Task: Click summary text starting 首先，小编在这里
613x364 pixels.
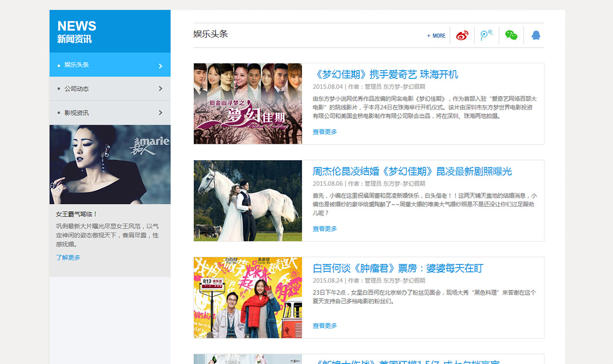Action: [x=424, y=204]
